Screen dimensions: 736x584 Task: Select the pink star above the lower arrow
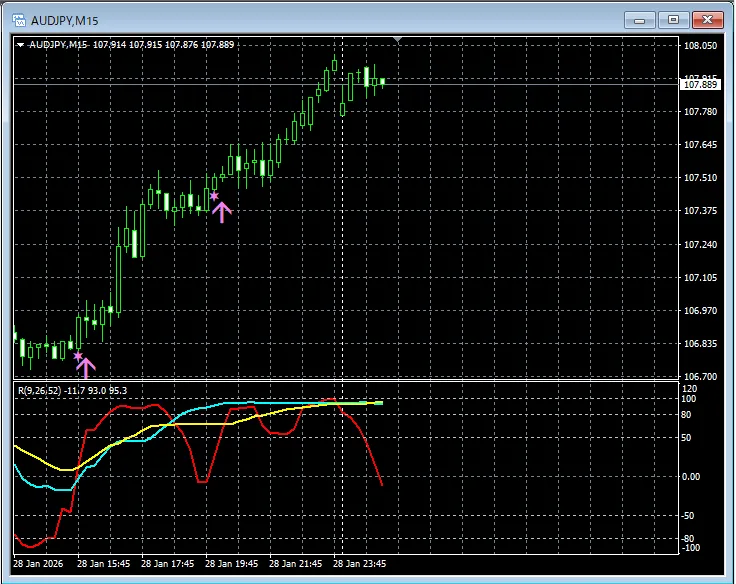tap(78, 355)
